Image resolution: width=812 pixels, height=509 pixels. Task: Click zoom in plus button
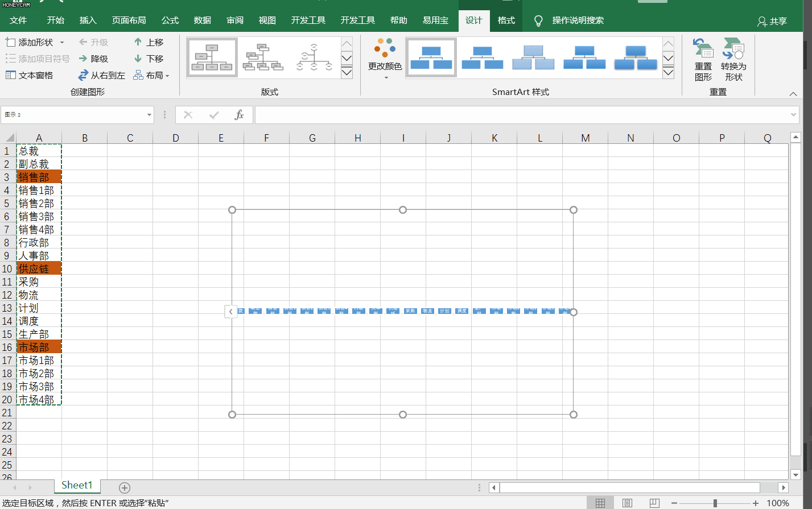coord(756,503)
